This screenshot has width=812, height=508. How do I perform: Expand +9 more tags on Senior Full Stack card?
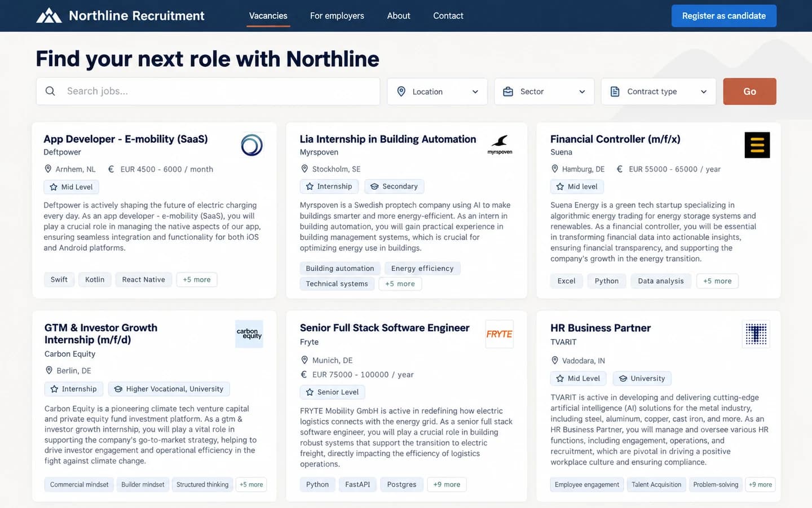447,484
